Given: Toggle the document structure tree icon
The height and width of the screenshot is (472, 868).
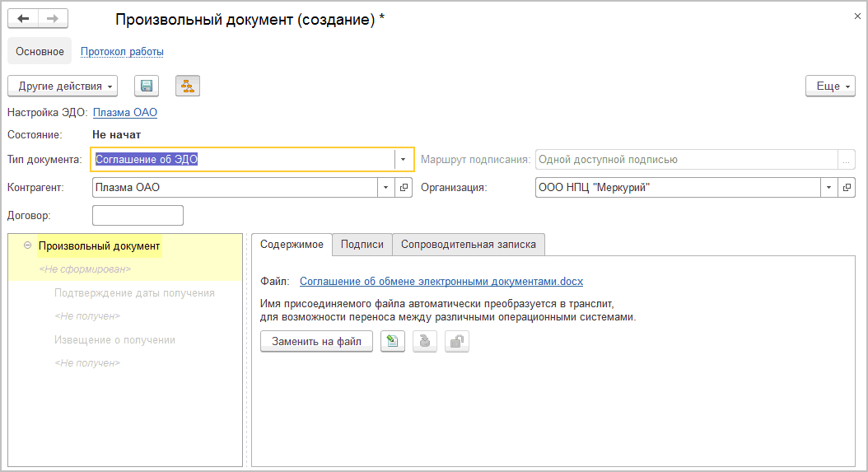Looking at the screenshot, I should coord(188,86).
